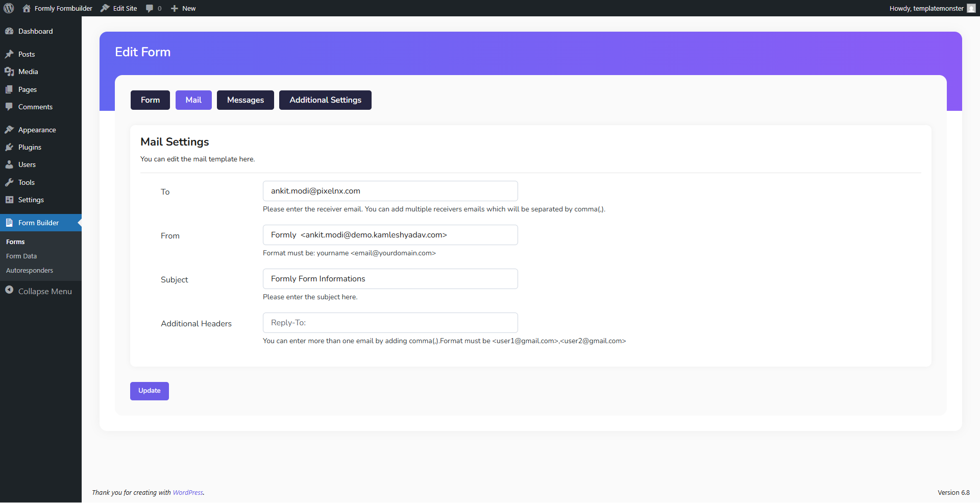The height and width of the screenshot is (503, 980).
Task: Click the Edit Site brush icon
Action: coord(105,8)
